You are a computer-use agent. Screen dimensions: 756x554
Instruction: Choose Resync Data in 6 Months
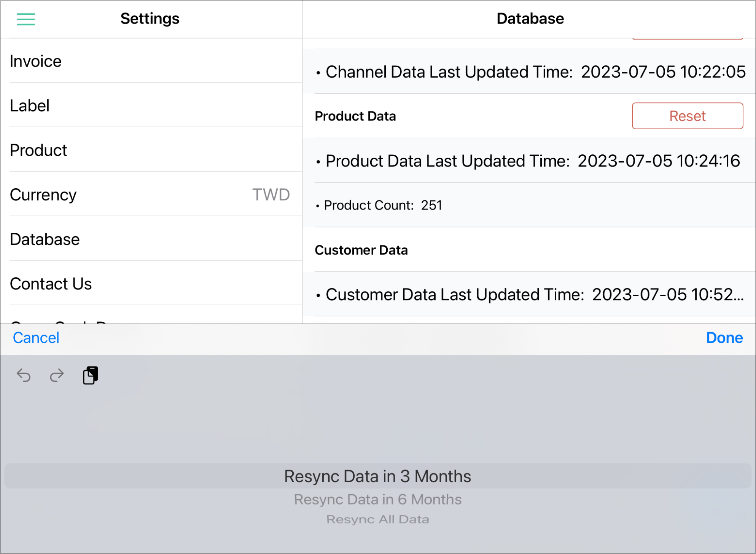click(x=377, y=499)
